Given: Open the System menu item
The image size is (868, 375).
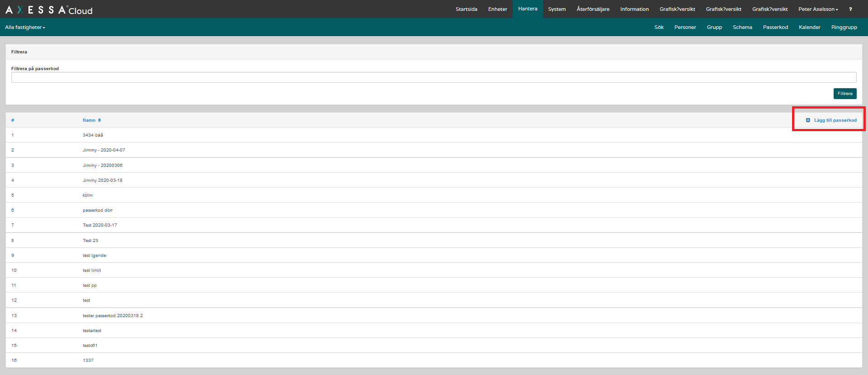Looking at the screenshot, I should (557, 9).
